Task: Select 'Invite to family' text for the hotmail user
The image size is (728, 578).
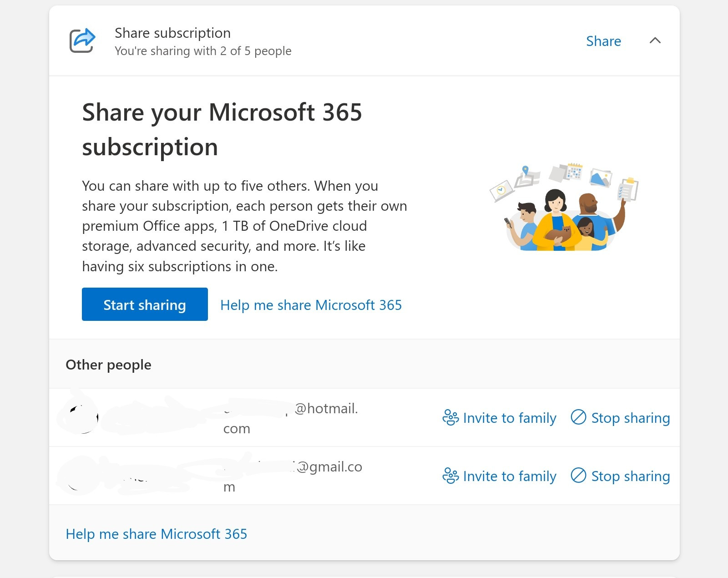Action: tap(510, 418)
